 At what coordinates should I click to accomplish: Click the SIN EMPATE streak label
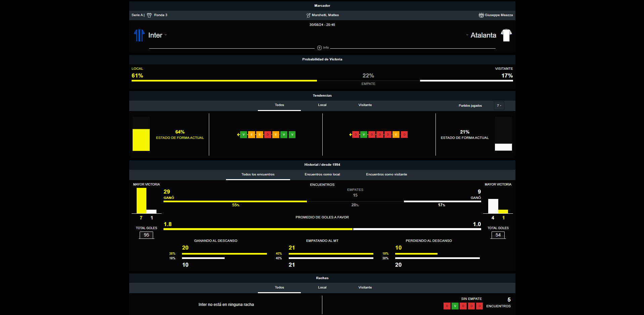point(471,299)
